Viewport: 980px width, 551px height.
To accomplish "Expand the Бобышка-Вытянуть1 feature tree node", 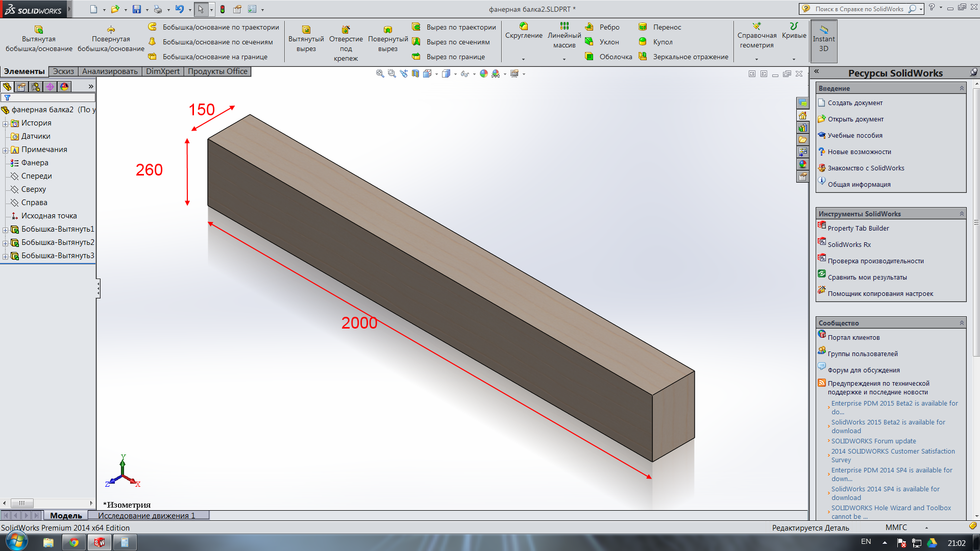I will pyautogui.click(x=5, y=230).
